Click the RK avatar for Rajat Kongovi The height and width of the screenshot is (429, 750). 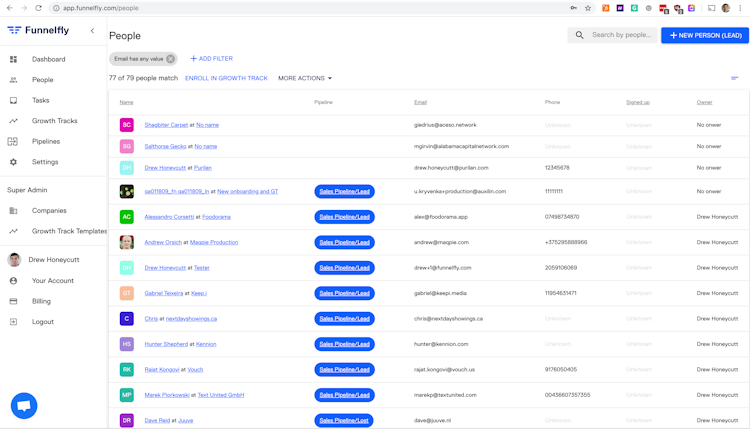click(x=127, y=370)
